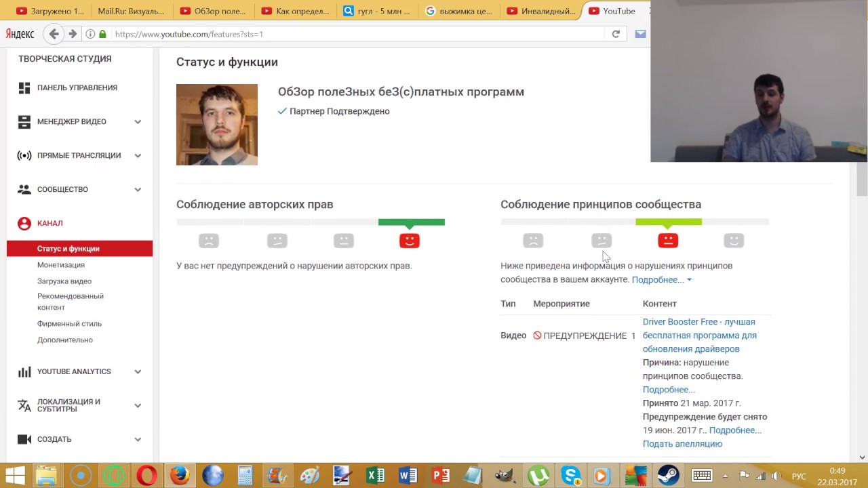Click the Прямые трансляции broadcast icon
Viewport: 868px width, 488px height.
[x=24, y=155]
